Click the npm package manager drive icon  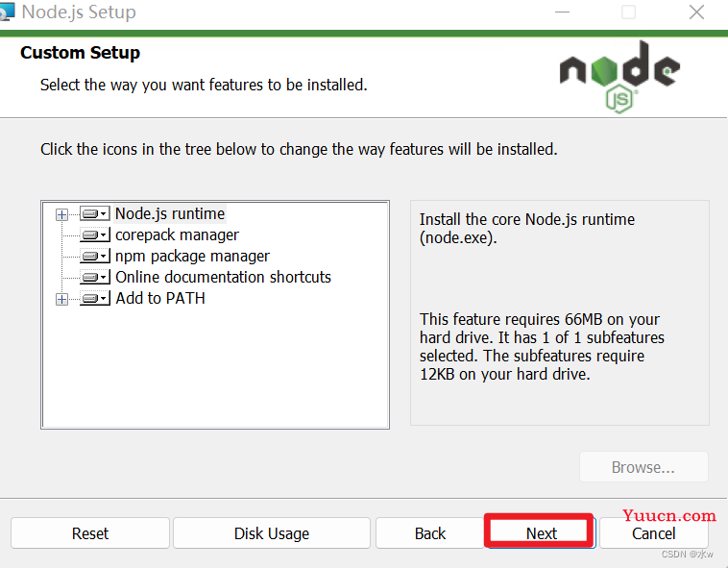94,257
